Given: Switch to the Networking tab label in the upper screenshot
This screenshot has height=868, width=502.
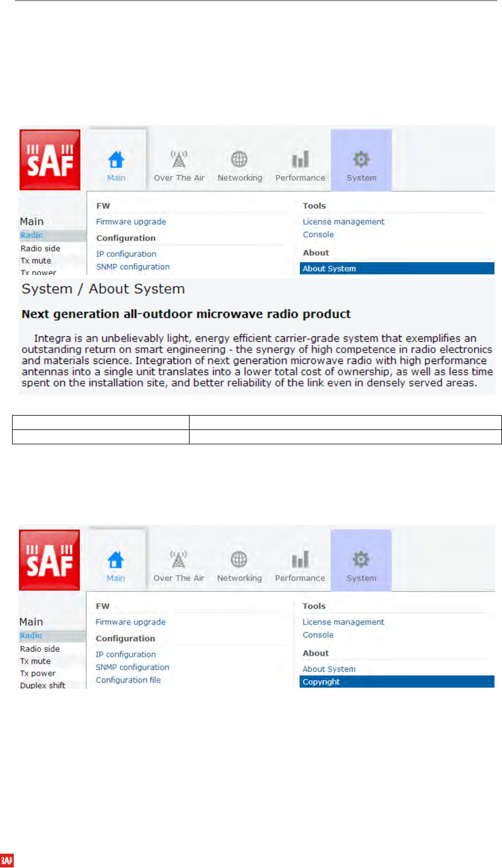Looking at the screenshot, I should 240,178.
